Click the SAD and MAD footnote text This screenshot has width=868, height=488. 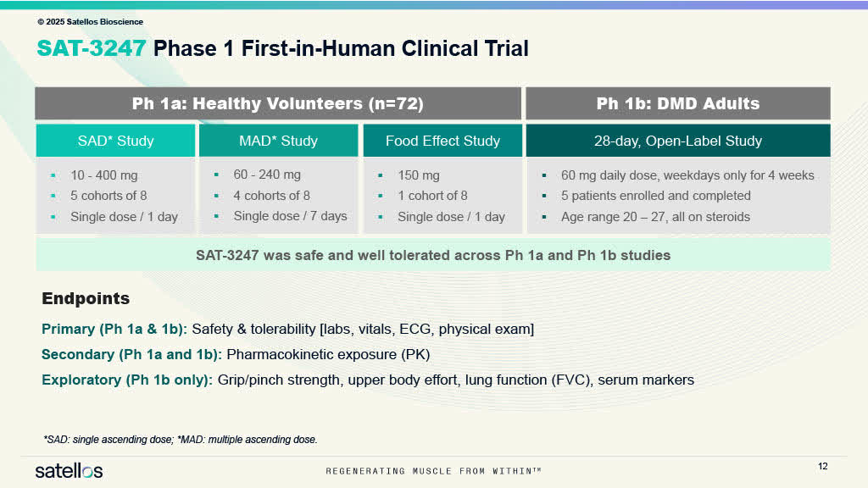pyautogui.click(x=179, y=440)
